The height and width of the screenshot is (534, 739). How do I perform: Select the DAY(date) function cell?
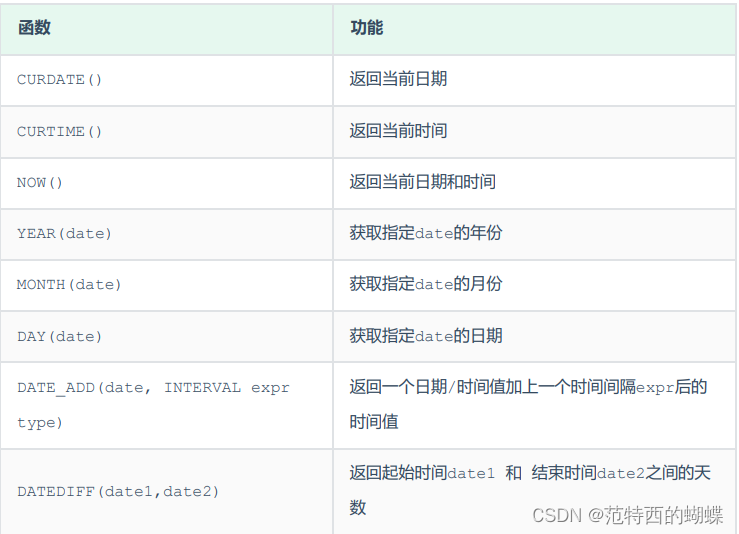167,337
